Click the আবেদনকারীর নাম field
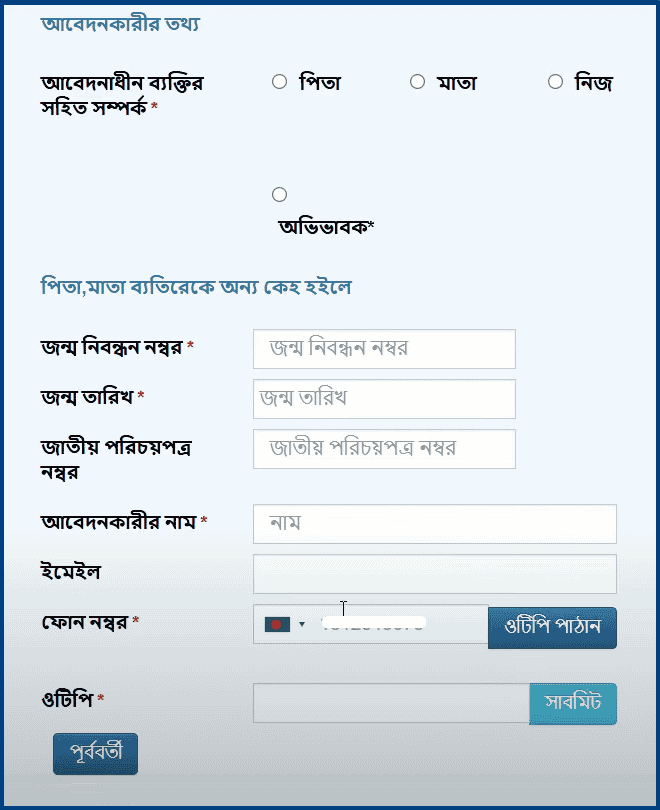This screenshot has height=810, width=660. click(435, 522)
